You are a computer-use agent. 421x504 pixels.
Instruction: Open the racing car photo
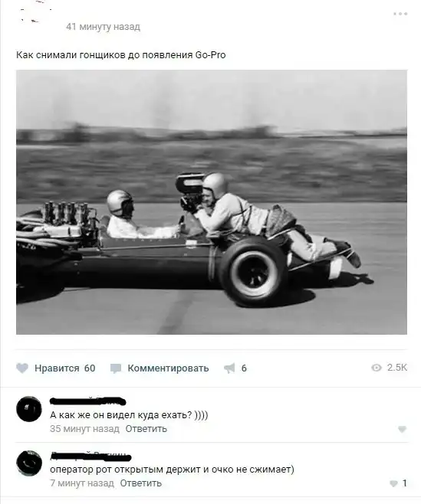[212, 202]
